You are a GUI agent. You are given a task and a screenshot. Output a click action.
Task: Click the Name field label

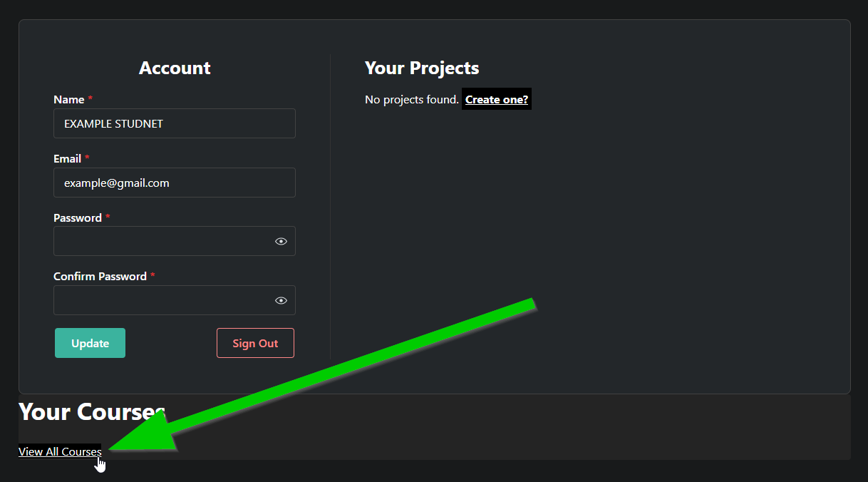69,100
